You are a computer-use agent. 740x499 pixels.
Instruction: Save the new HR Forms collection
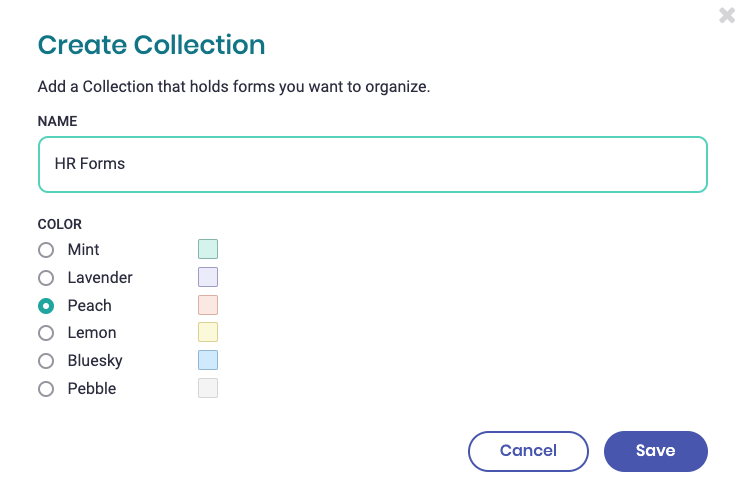[x=656, y=451]
